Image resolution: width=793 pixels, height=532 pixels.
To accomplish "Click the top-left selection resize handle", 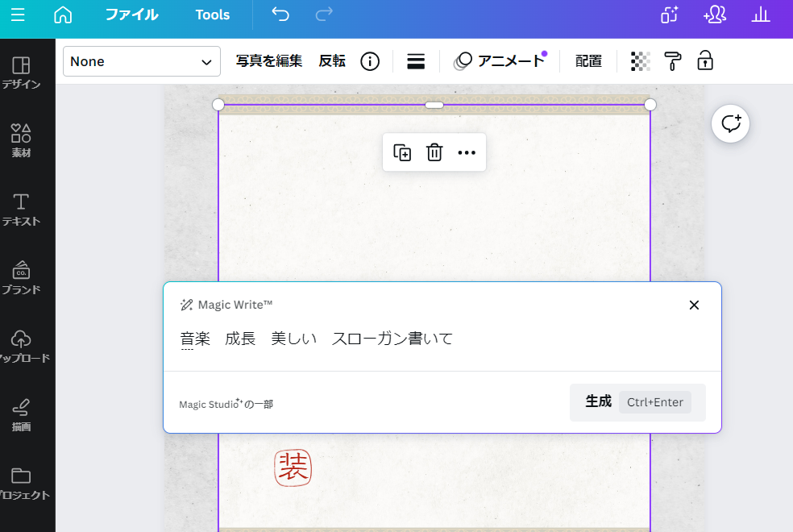I will coord(218,105).
